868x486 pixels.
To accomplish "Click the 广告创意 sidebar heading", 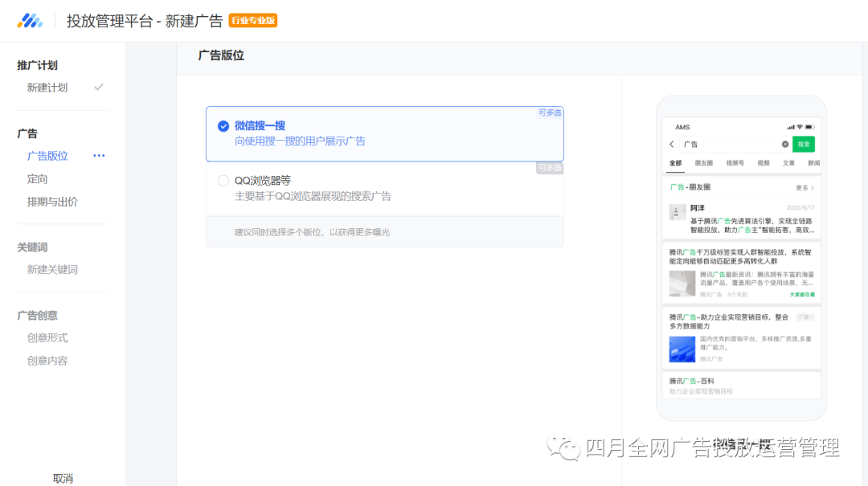I will coord(37,316).
